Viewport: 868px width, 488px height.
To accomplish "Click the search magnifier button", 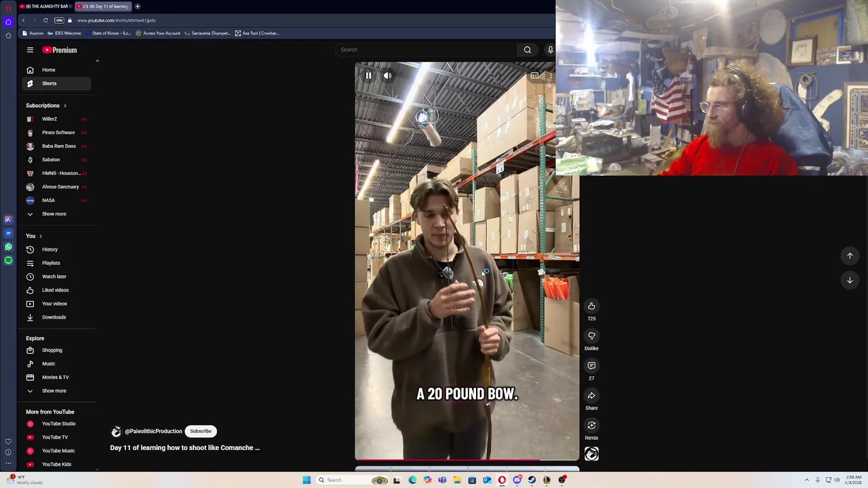I will coord(528,49).
